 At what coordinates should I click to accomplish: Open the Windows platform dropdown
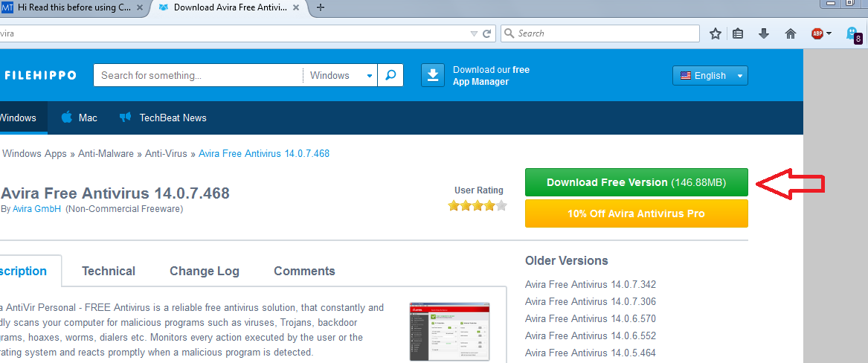click(341, 75)
